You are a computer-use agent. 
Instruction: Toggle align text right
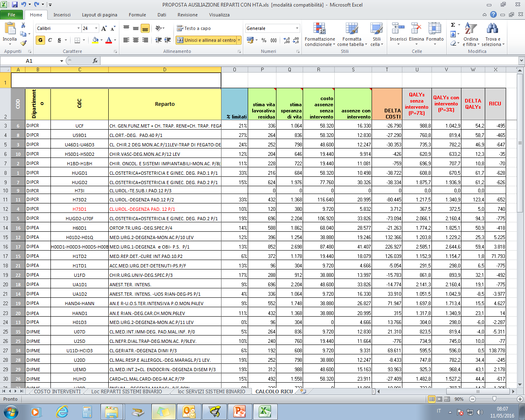145,40
